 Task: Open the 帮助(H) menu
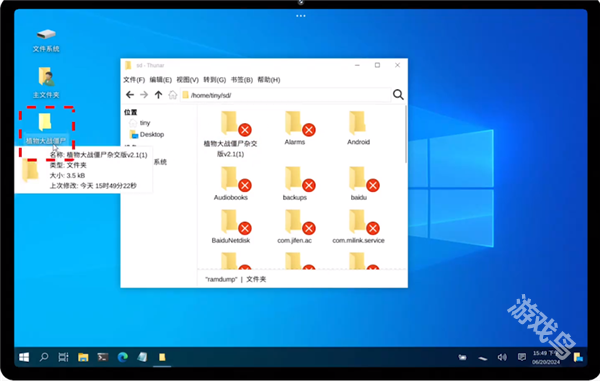269,80
